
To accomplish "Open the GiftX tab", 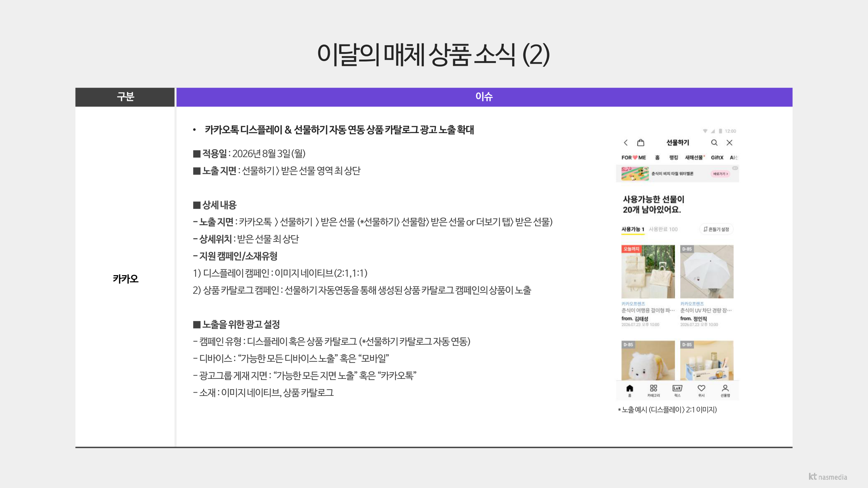I will 717,158.
